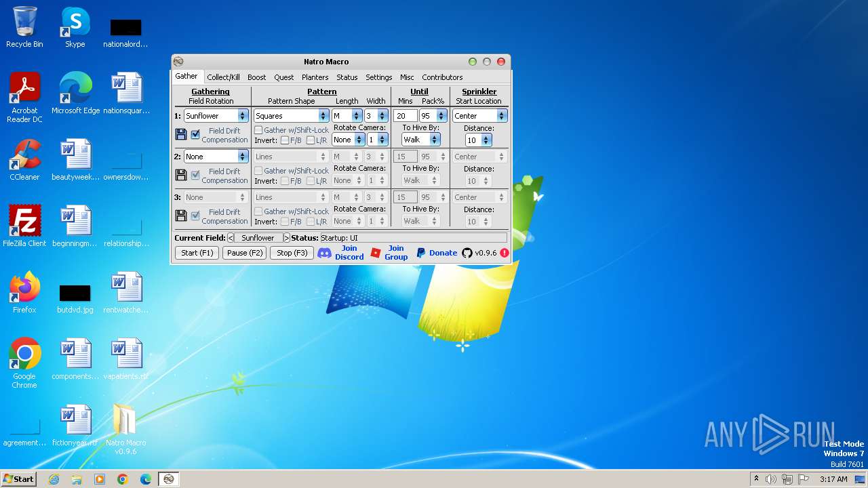The width and height of the screenshot is (868, 488).
Task: Click the field 3 save floppy icon
Action: (180, 216)
